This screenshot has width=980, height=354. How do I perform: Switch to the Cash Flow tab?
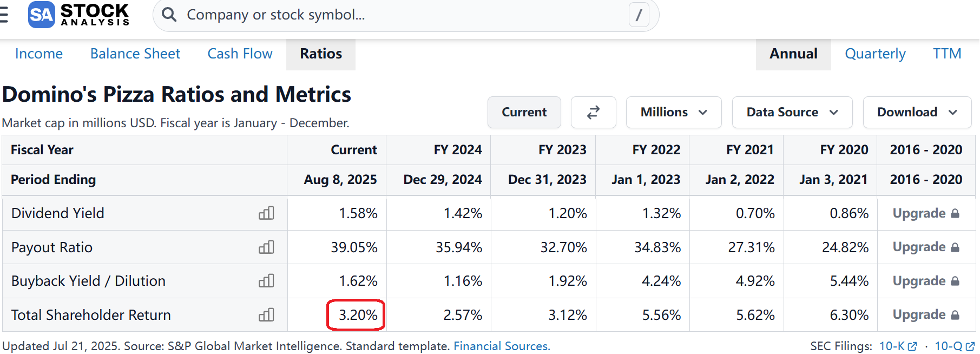point(240,54)
